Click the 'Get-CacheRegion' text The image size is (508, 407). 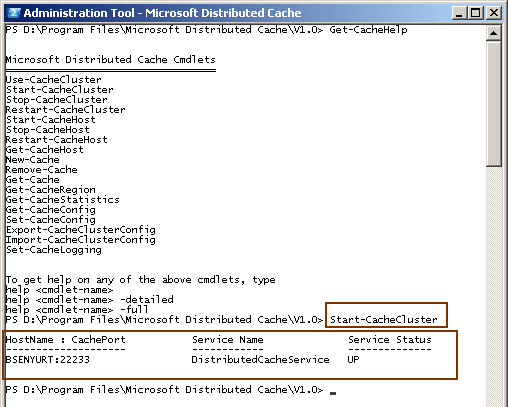51,190
